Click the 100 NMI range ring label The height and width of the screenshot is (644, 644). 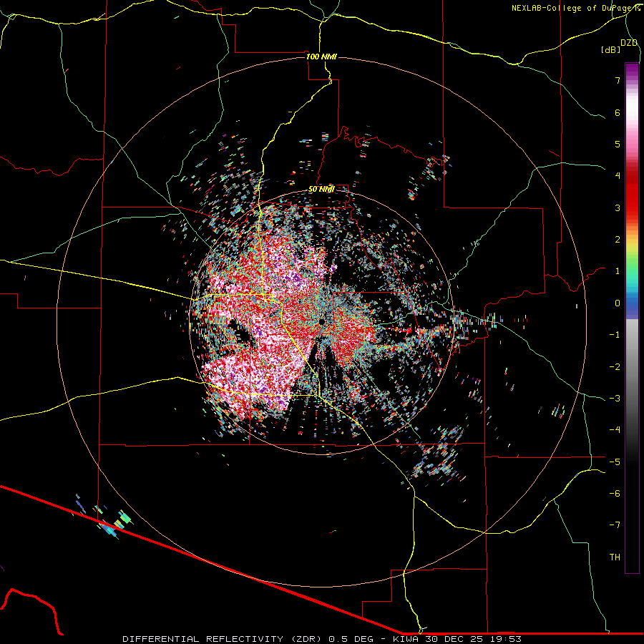tap(321, 57)
